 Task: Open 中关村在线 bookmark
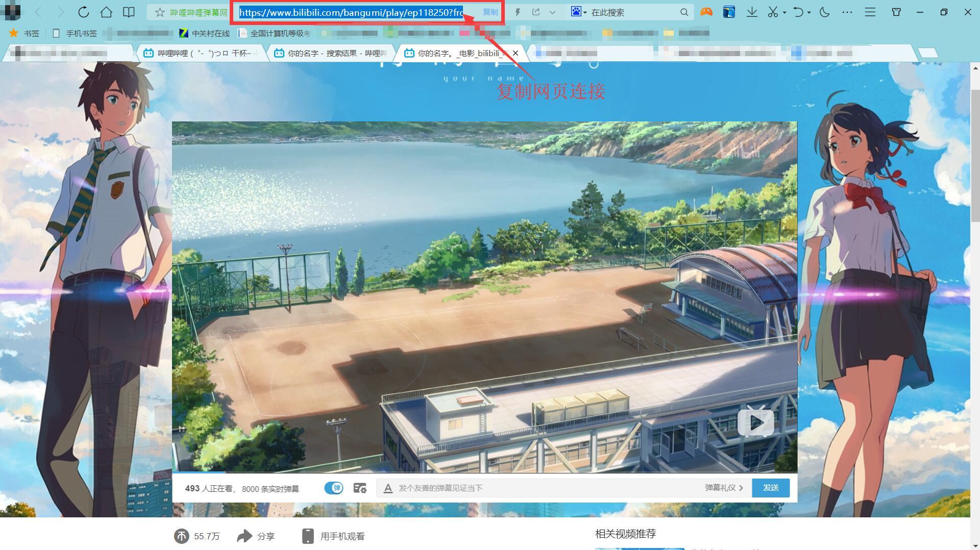[x=204, y=33]
